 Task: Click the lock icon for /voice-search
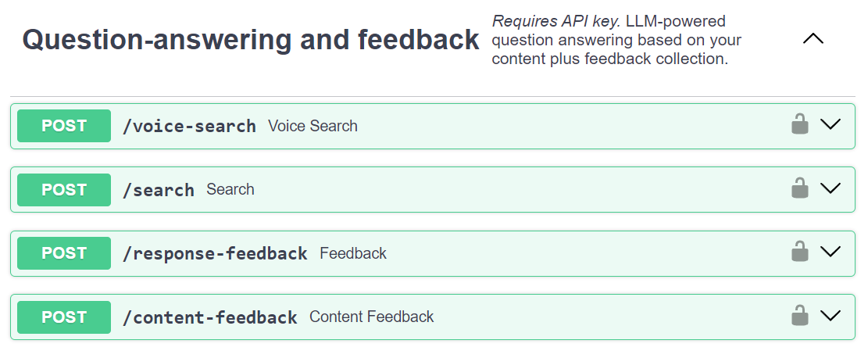click(799, 124)
